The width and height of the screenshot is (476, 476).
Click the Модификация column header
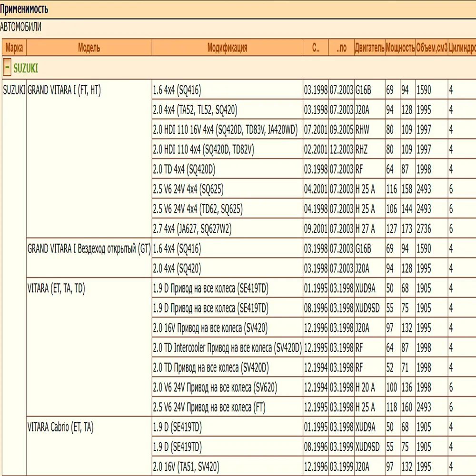[227, 48]
